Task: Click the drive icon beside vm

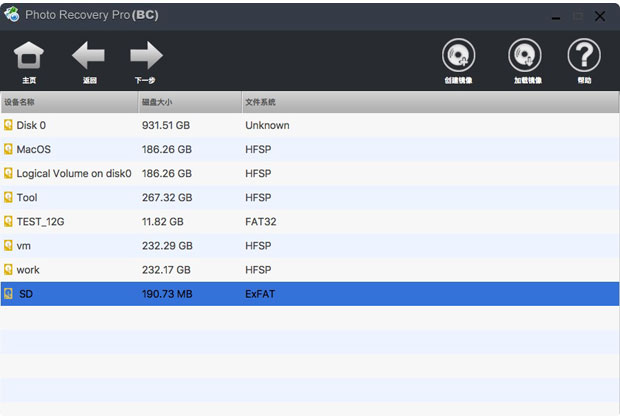Action: coord(8,246)
